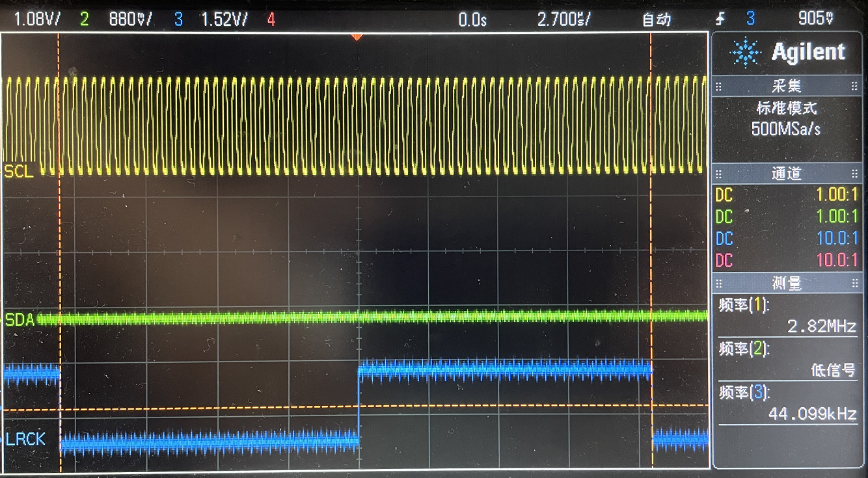
Task: Click the green SDA waveform label
Action: (20, 319)
